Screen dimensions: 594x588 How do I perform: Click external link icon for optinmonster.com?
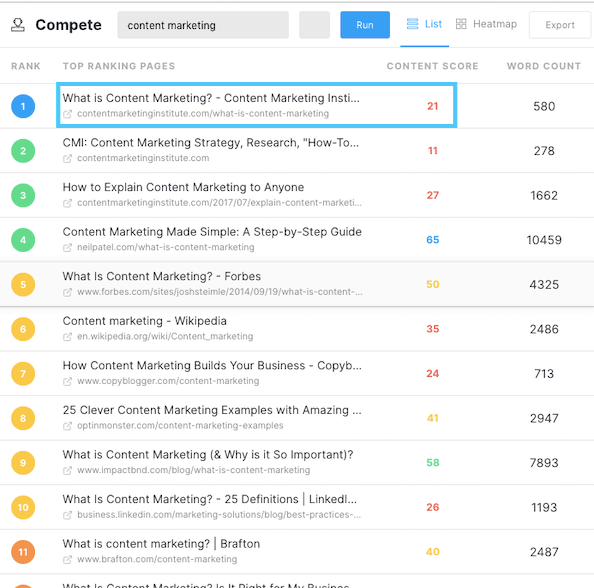(67, 426)
